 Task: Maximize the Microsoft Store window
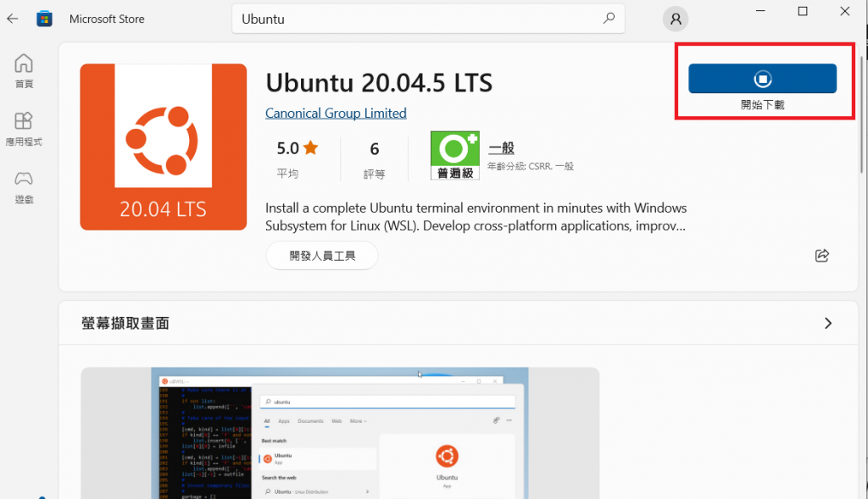803,11
